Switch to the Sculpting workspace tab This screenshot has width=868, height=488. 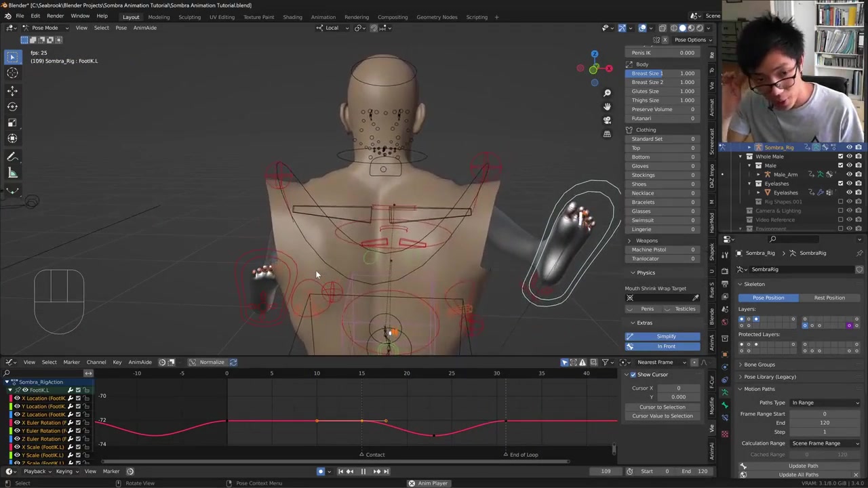pyautogui.click(x=189, y=17)
